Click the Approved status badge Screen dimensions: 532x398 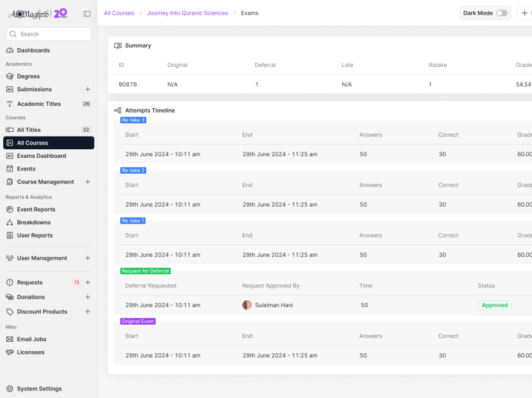pos(495,305)
